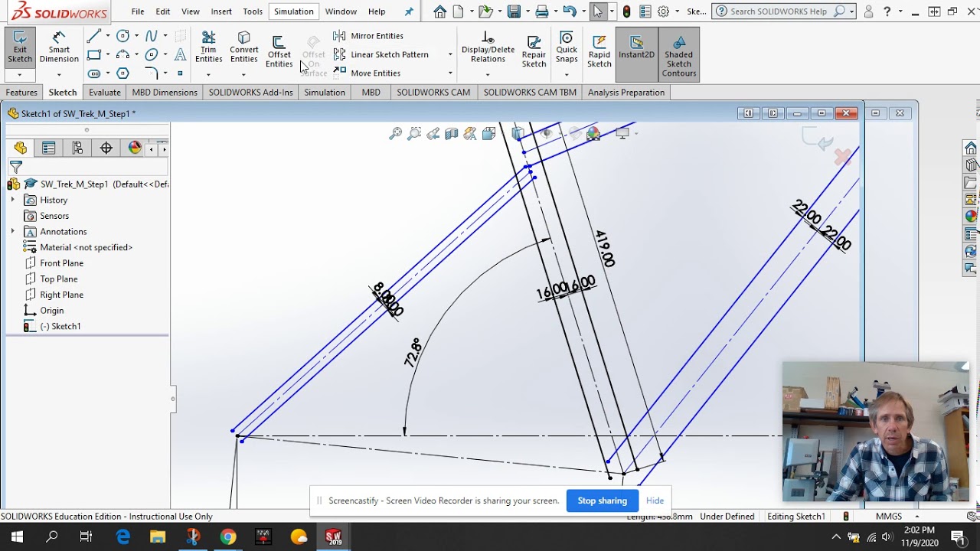The height and width of the screenshot is (551, 980).
Task: Open the Tools menu
Action: pyautogui.click(x=253, y=11)
